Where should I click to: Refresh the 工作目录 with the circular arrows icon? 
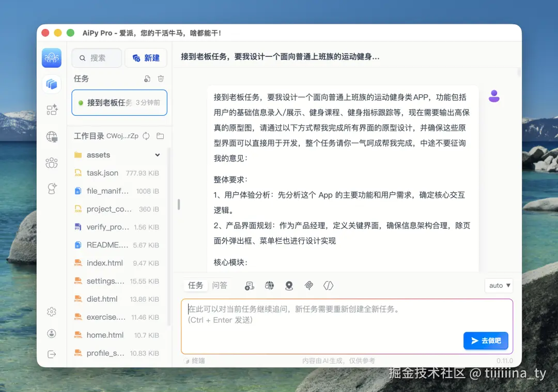(x=145, y=136)
